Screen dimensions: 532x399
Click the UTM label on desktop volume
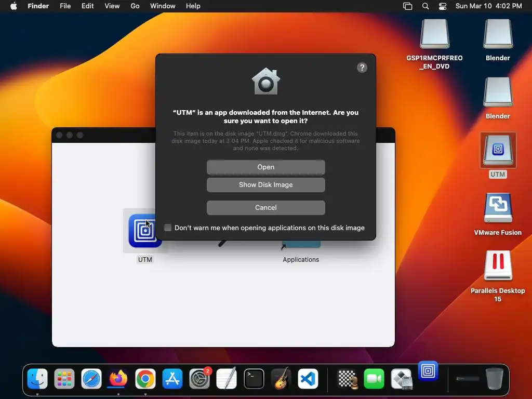498,175
